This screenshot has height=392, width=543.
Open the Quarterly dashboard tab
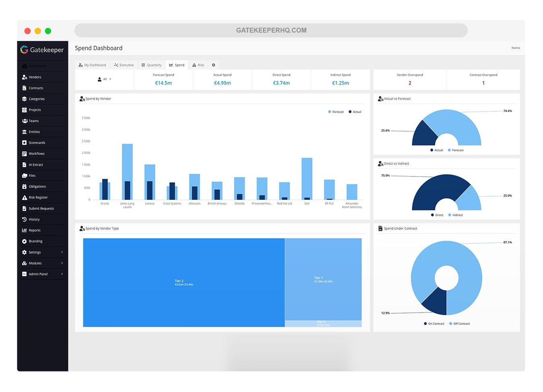152,65
